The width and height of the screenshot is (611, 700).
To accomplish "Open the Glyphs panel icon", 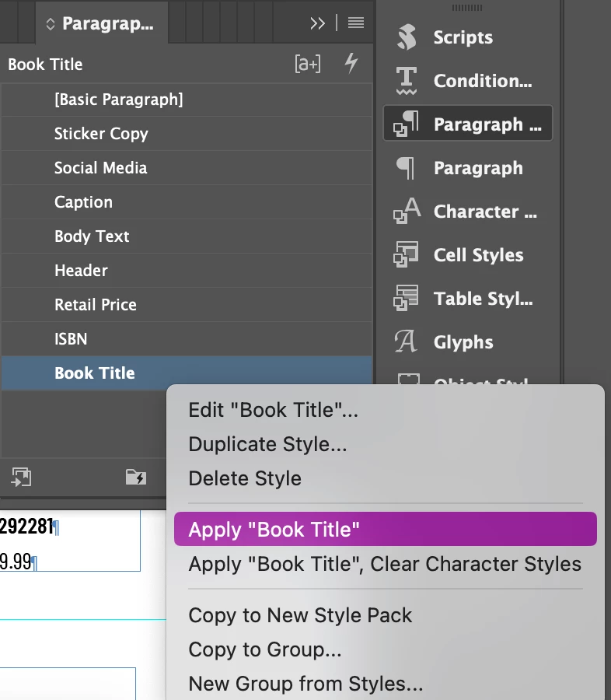I will [406, 341].
